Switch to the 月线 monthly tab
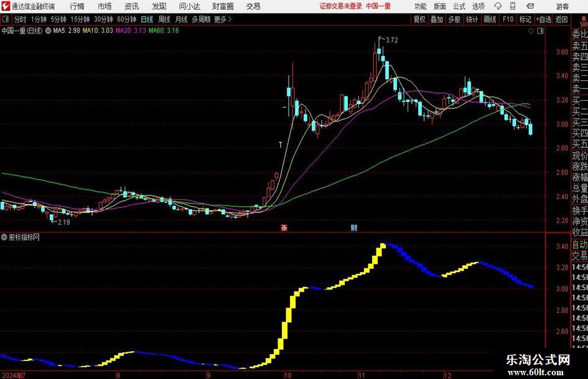Viewport: 588px width, 379px height. point(181,19)
